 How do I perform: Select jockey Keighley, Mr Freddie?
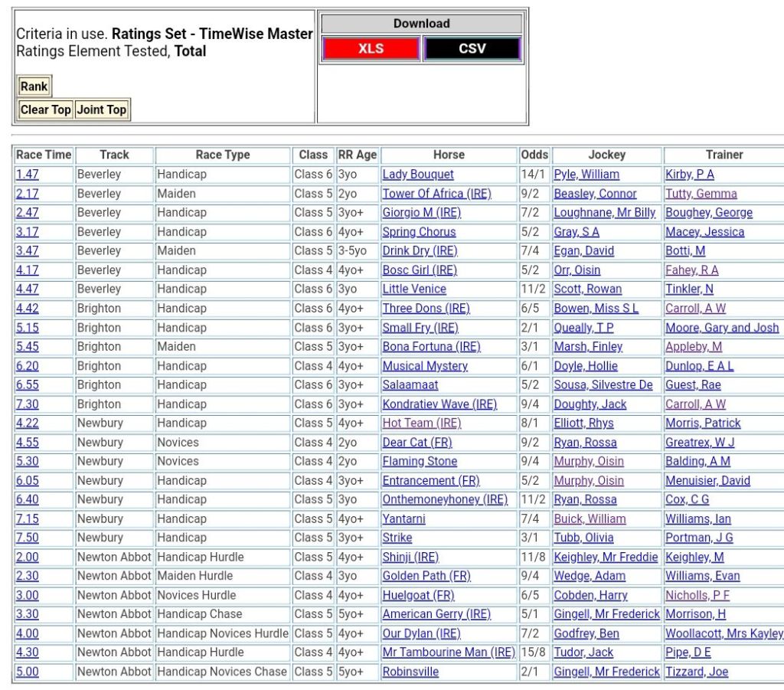pyautogui.click(x=606, y=558)
